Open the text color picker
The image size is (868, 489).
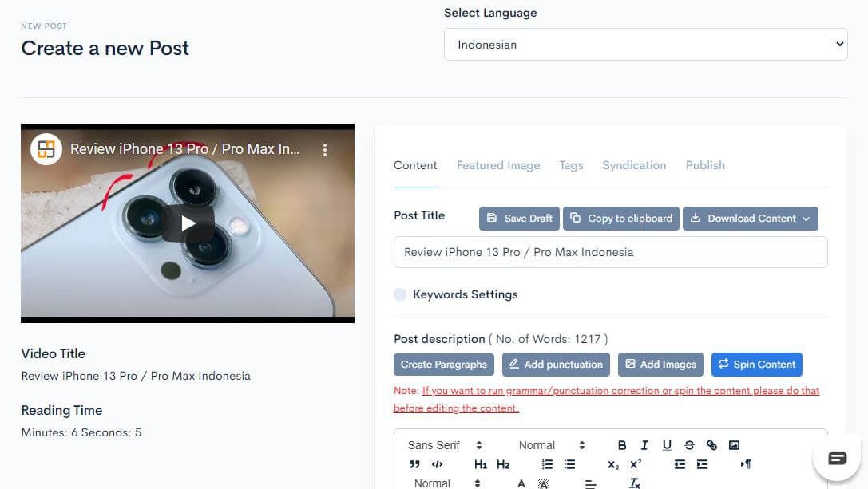(x=521, y=483)
